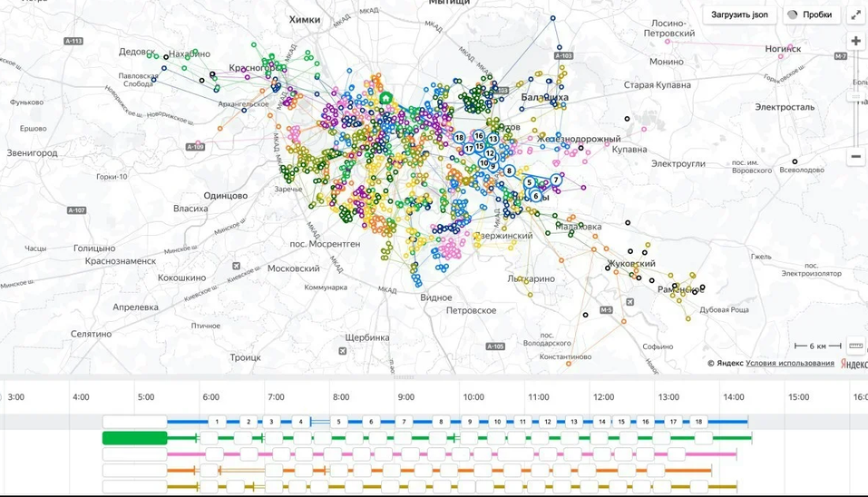Select stop 1 on the blue timeline

(x=216, y=422)
